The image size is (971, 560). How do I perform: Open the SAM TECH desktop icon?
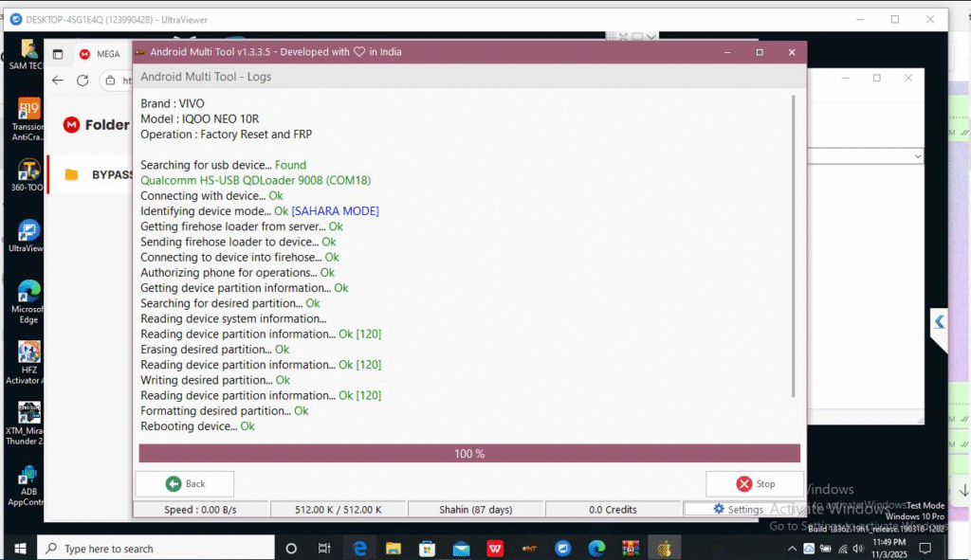pos(28,53)
